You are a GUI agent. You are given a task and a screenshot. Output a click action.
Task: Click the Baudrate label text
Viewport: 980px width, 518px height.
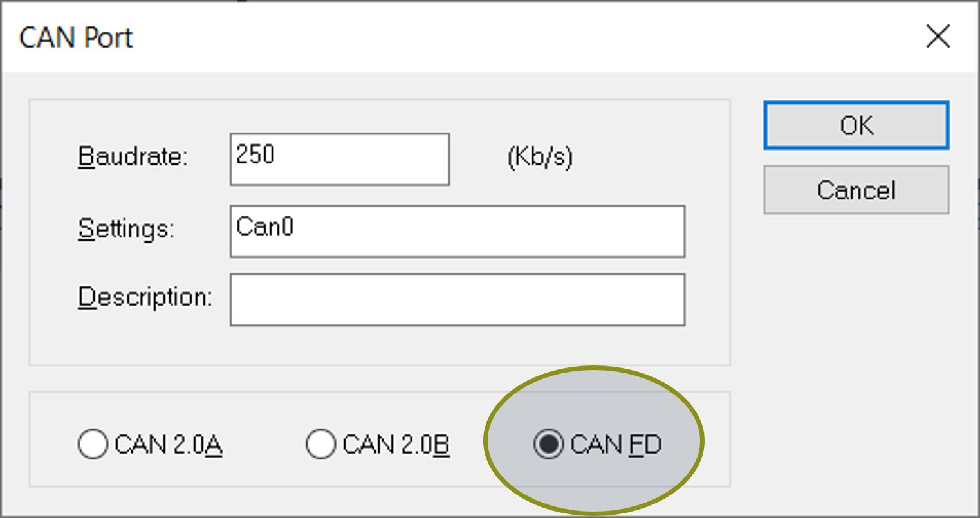(x=133, y=156)
